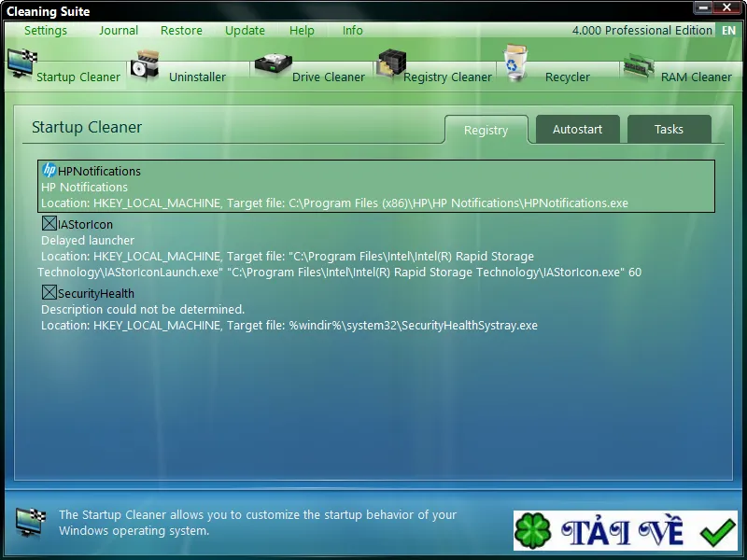
Task: Open the Settings menu
Action: click(x=46, y=31)
